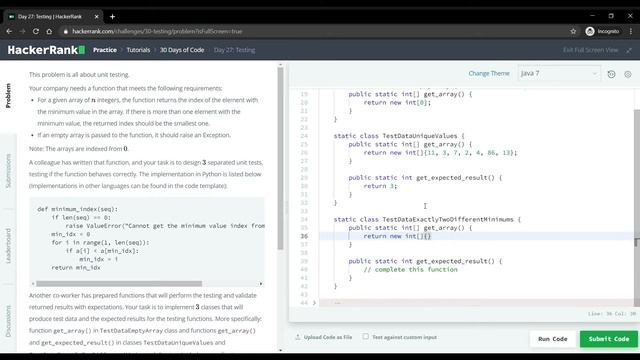Open a new browser tab
The image size is (640, 360).
click(112, 17)
